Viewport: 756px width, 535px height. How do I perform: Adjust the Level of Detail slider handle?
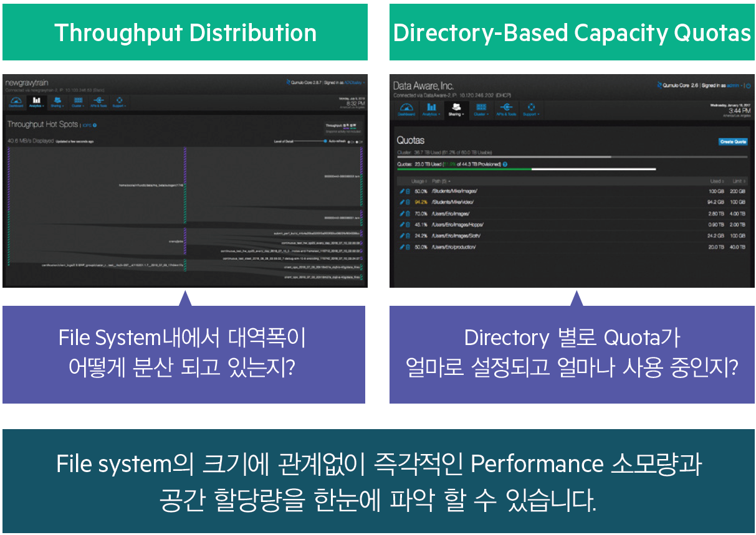[x=324, y=141]
